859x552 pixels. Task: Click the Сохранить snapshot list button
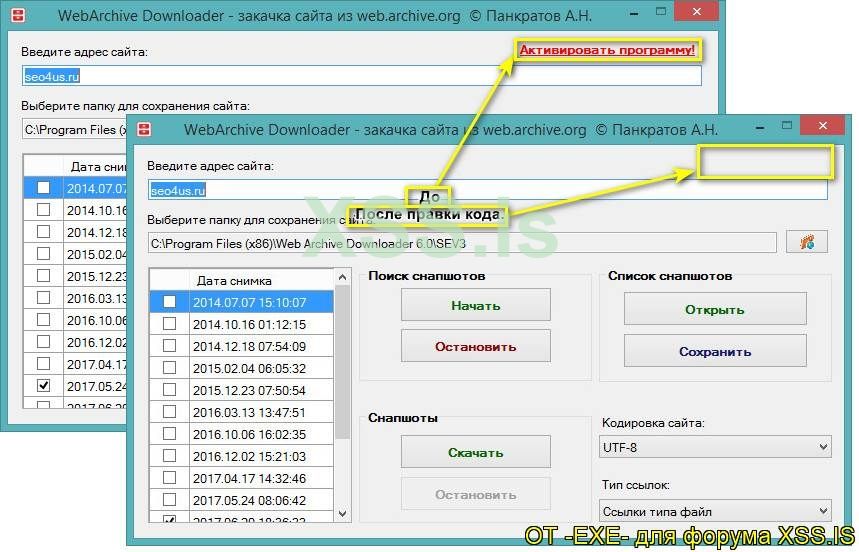tap(715, 351)
